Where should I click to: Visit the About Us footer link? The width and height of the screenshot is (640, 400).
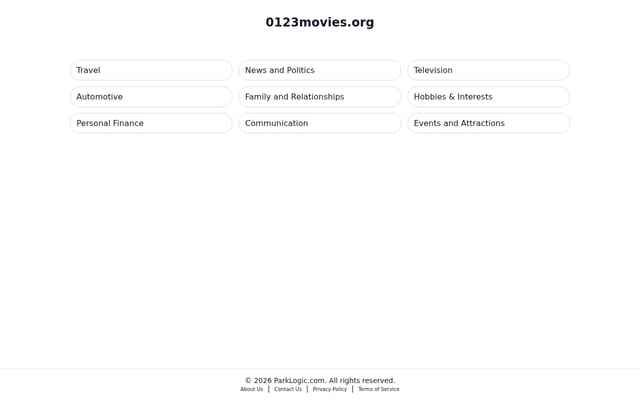[x=251, y=389]
